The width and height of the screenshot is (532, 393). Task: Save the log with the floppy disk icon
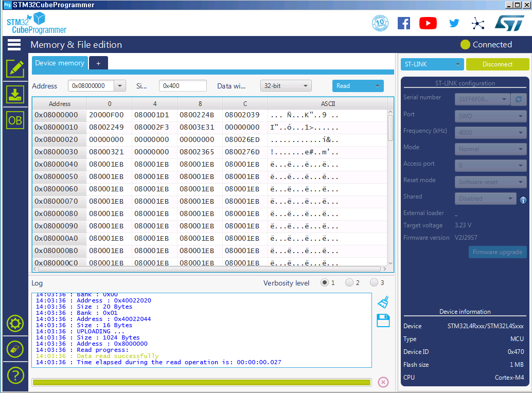click(383, 320)
